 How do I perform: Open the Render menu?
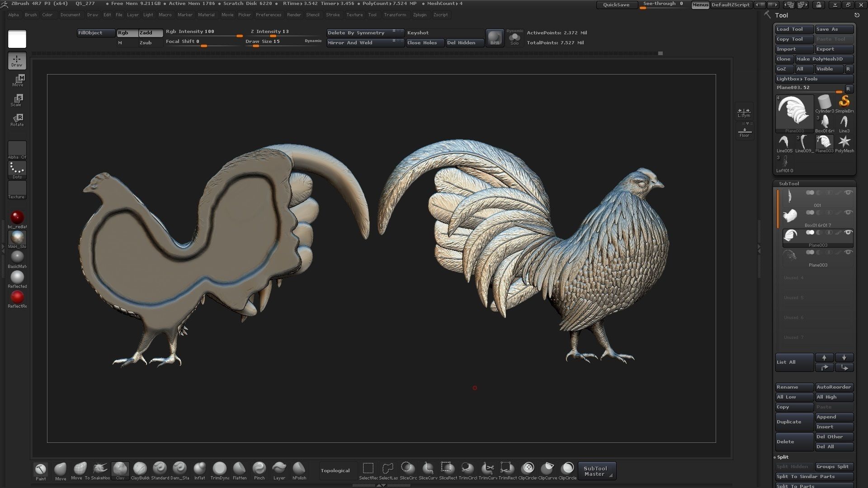[294, 15]
